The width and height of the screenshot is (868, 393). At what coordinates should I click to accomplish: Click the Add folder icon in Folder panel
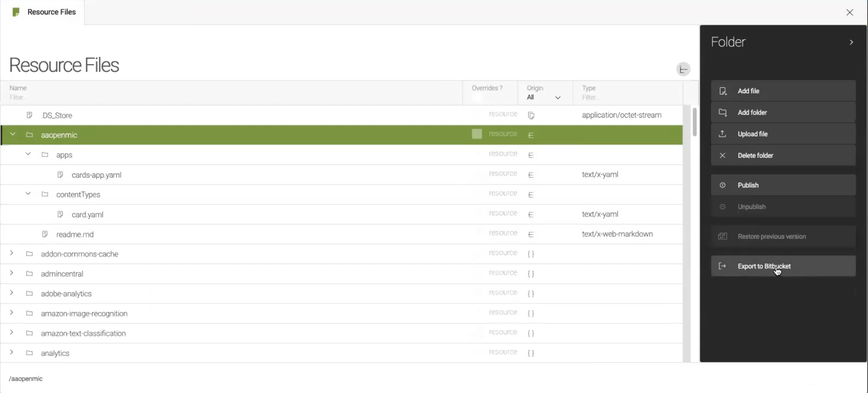pos(722,112)
